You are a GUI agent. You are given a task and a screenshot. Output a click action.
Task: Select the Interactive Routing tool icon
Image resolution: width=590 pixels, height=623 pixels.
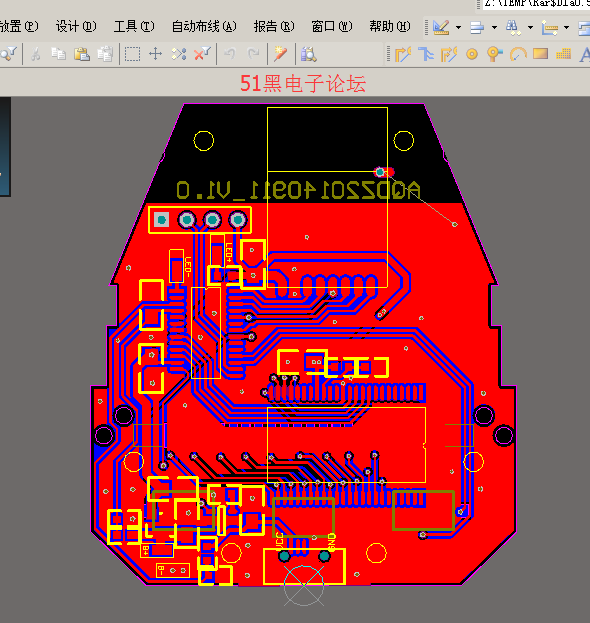tap(402, 54)
